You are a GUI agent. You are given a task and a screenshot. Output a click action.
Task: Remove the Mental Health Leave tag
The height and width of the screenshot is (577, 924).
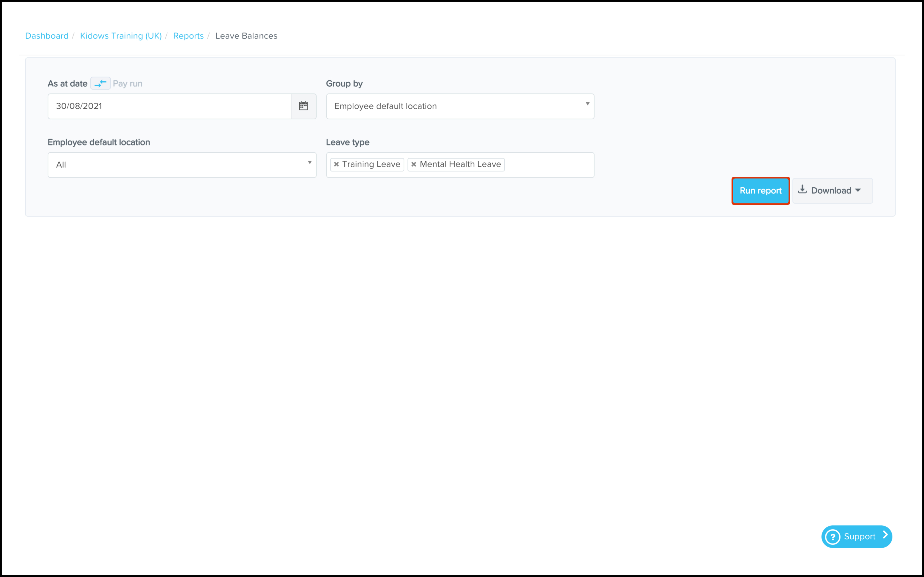[x=414, y=164]
